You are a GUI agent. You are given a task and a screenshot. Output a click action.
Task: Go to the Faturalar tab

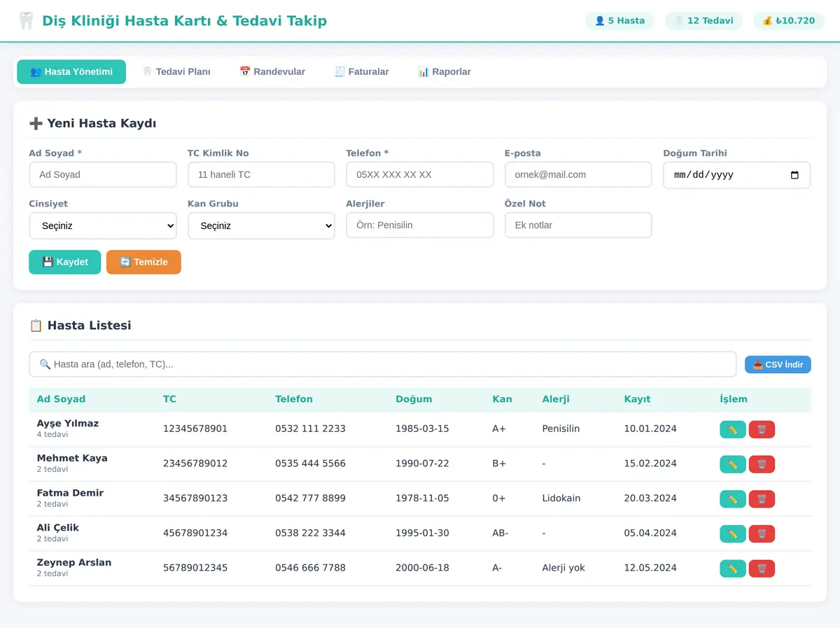(361, 71)
